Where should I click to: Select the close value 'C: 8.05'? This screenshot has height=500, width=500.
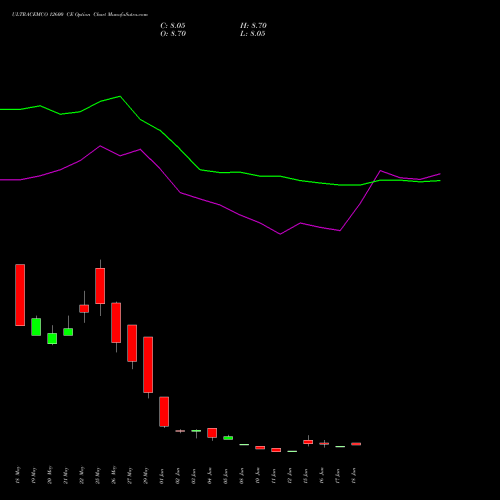tap(173, 26)
